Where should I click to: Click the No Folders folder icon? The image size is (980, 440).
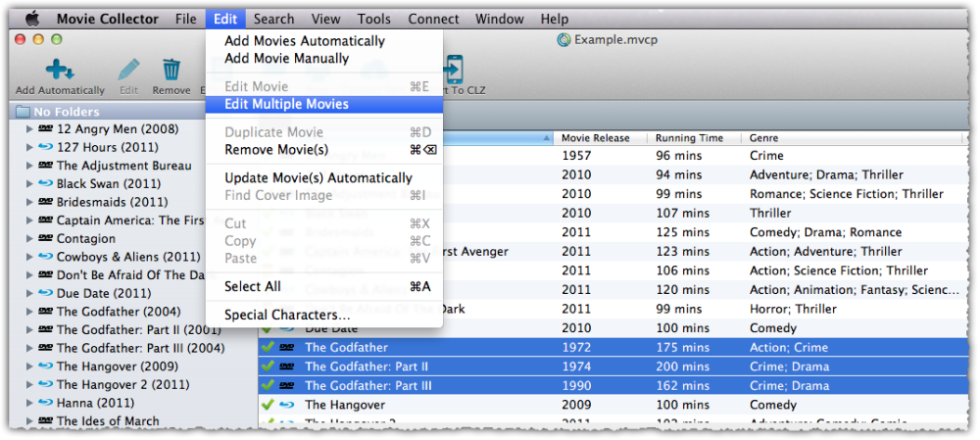click(24, 112)
